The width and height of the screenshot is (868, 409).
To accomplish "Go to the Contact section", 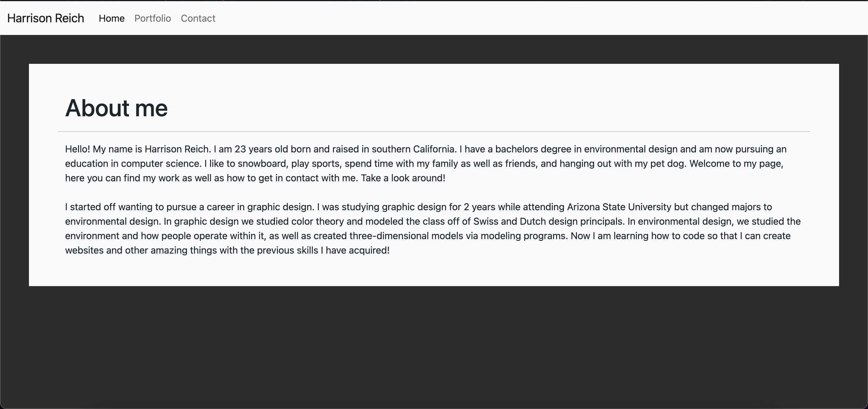I will (198, 18).
